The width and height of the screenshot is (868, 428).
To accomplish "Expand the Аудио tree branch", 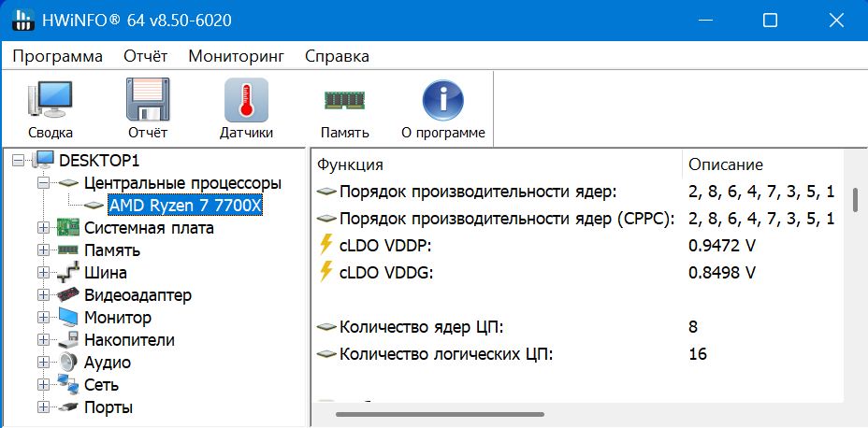I will click(43, 363).
